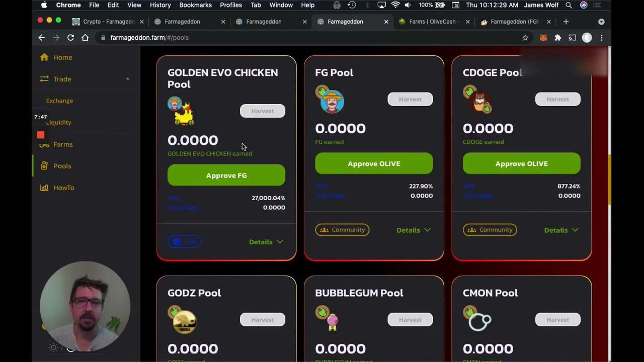Click the GODZ Pool coin icon
This screenshot has width=644, height=362.
point(182,319)
